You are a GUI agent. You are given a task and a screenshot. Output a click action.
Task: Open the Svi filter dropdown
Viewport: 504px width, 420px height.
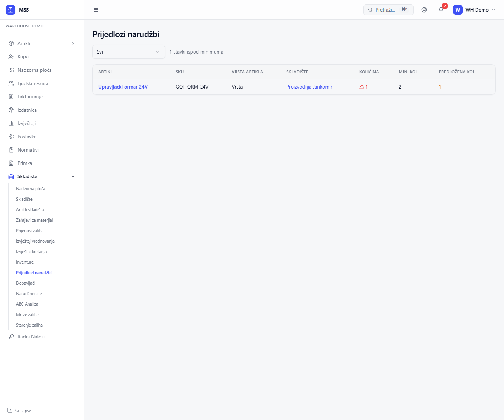coord(128,52)
